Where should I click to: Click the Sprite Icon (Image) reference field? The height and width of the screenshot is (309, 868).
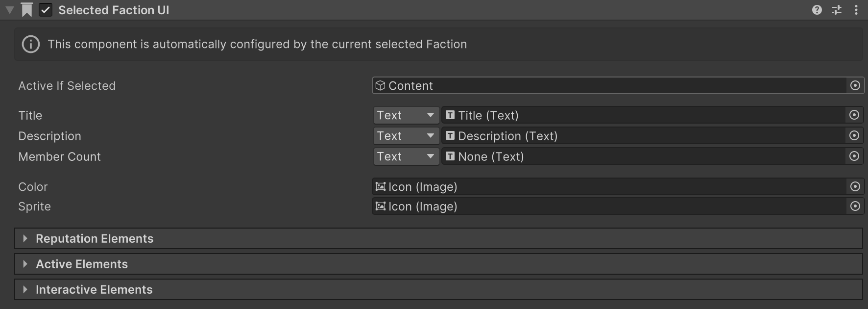point(607,206)
